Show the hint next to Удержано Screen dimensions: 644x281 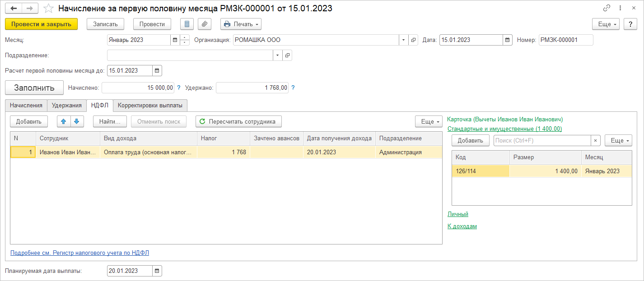292,88
